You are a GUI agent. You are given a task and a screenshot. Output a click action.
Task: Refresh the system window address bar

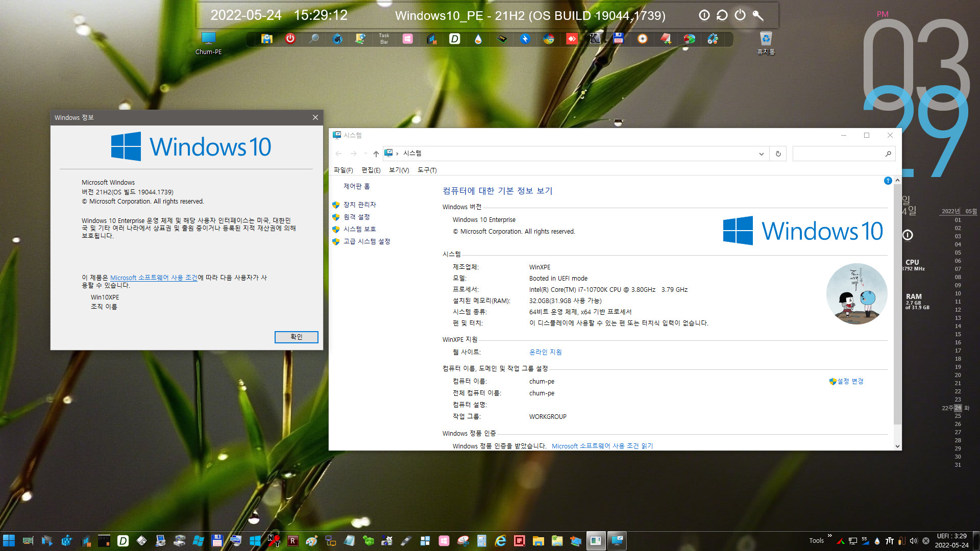(x=778, y=154)
